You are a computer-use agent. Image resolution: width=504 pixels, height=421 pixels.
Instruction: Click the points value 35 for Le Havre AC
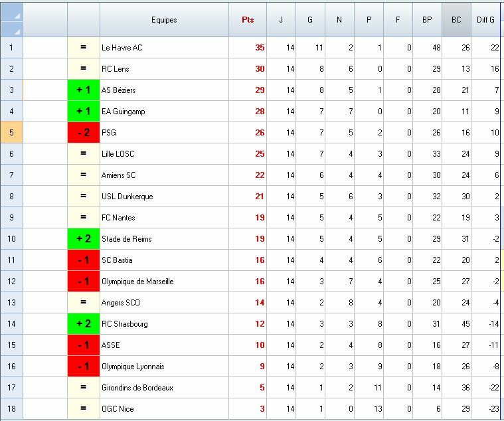coord(260,48)
